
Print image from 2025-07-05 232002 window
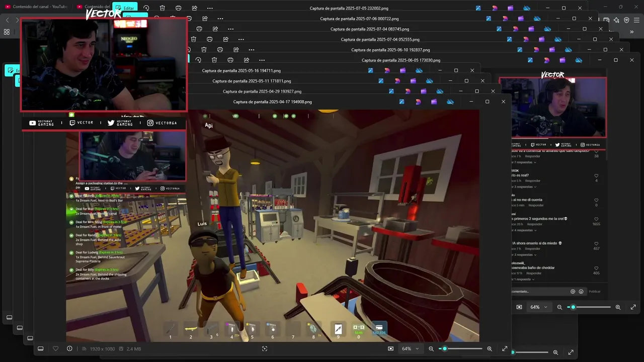[179, 8]
